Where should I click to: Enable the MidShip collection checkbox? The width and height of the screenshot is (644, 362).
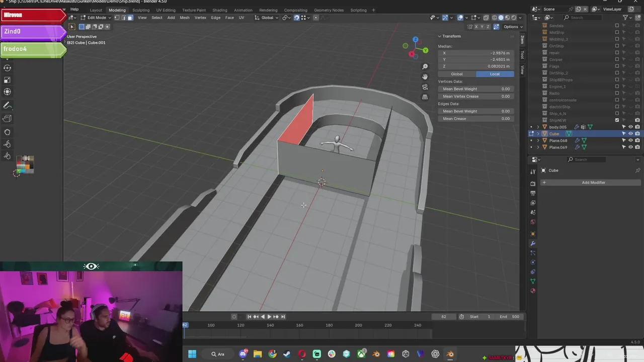tap(617, 32)
